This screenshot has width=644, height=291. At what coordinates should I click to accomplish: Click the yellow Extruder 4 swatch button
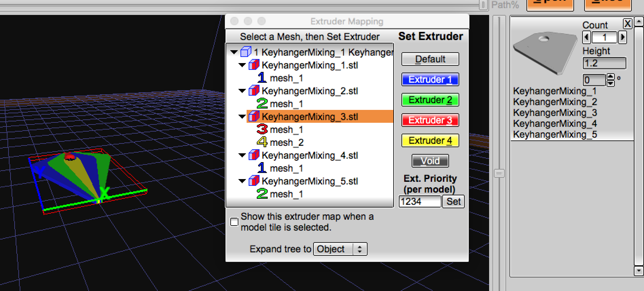click(430, 140)
